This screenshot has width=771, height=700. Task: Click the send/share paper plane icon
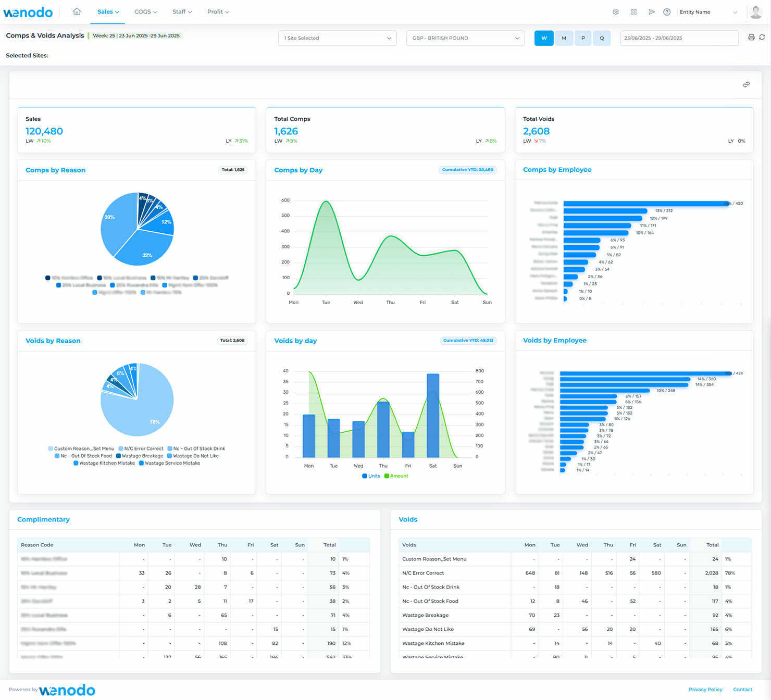652,11
